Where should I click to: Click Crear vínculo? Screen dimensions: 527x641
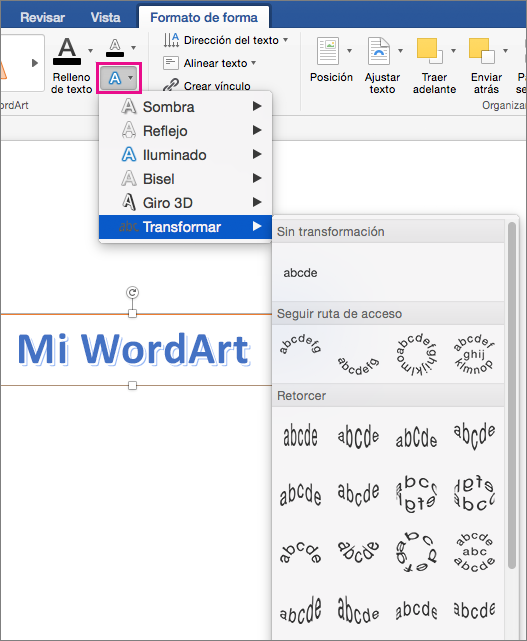[207, 85]
